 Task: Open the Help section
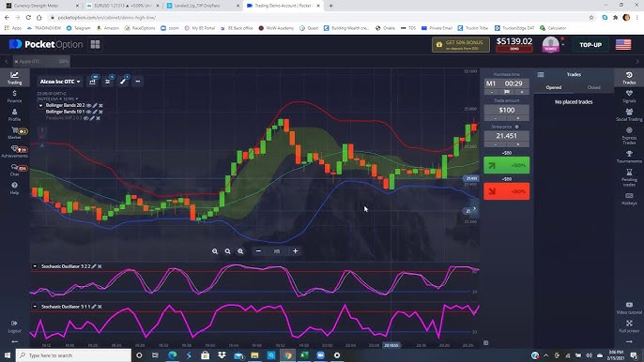[x=14, y=189]
